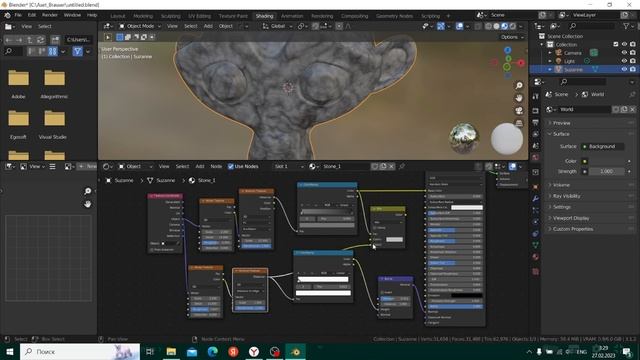Screen dimensions: 640x360
Task: Open the viewport Select menu button
Action: 191,26
